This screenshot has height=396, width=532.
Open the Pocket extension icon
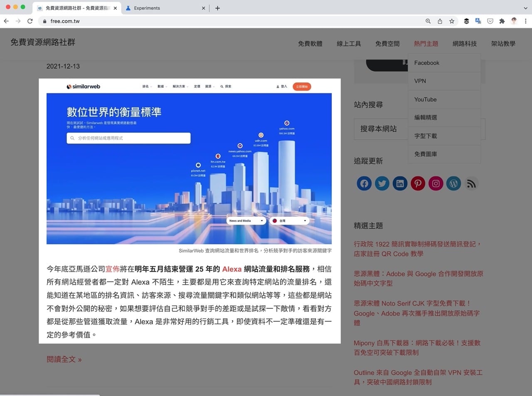point(490,21)
